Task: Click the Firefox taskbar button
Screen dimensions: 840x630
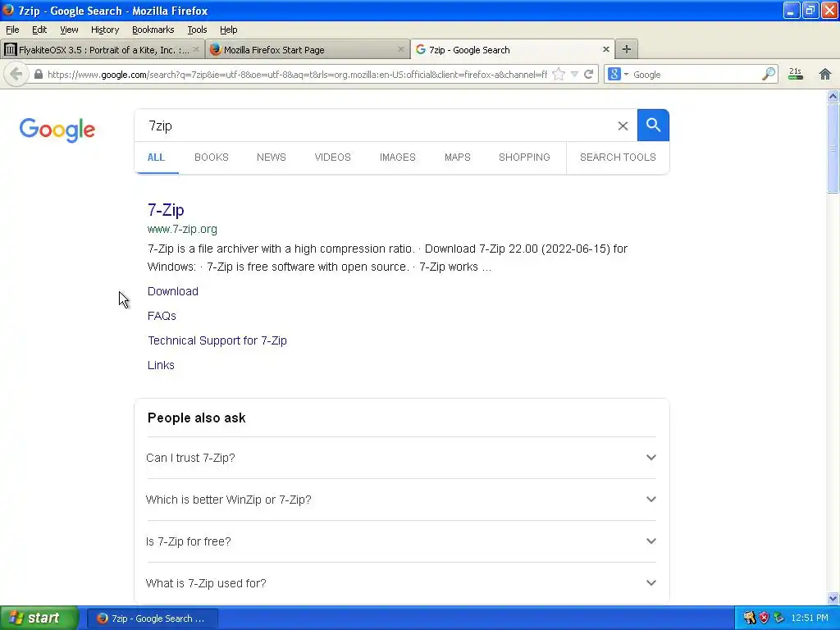Action: click(152, 619)
